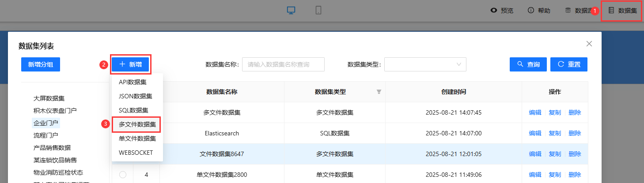Close the dataset list dialog
644x183 pixels.
[589, 44]
